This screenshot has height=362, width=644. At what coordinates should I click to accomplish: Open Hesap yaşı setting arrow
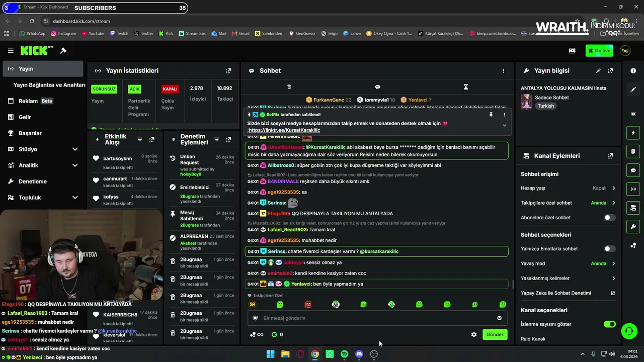tap(613, 188)
